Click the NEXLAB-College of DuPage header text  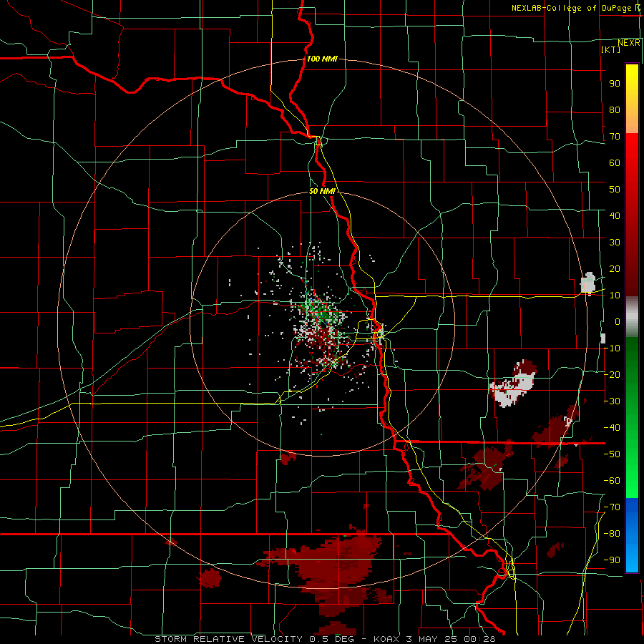572,8
